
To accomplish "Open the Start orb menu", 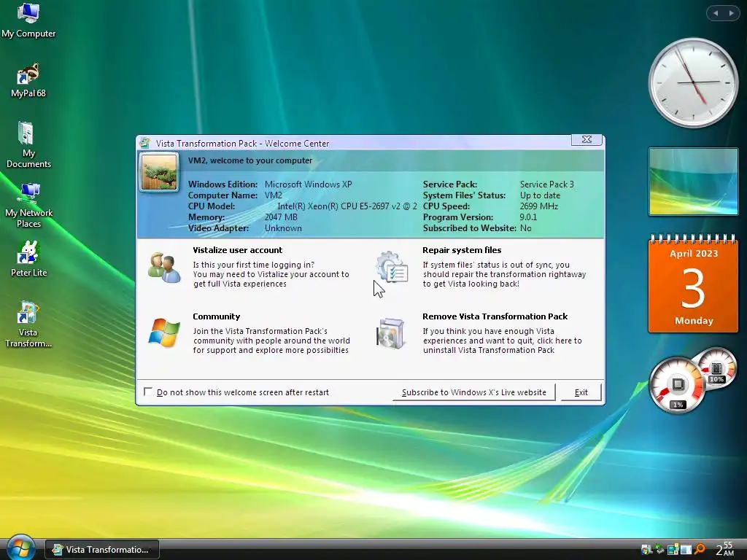I will [20, 547].
